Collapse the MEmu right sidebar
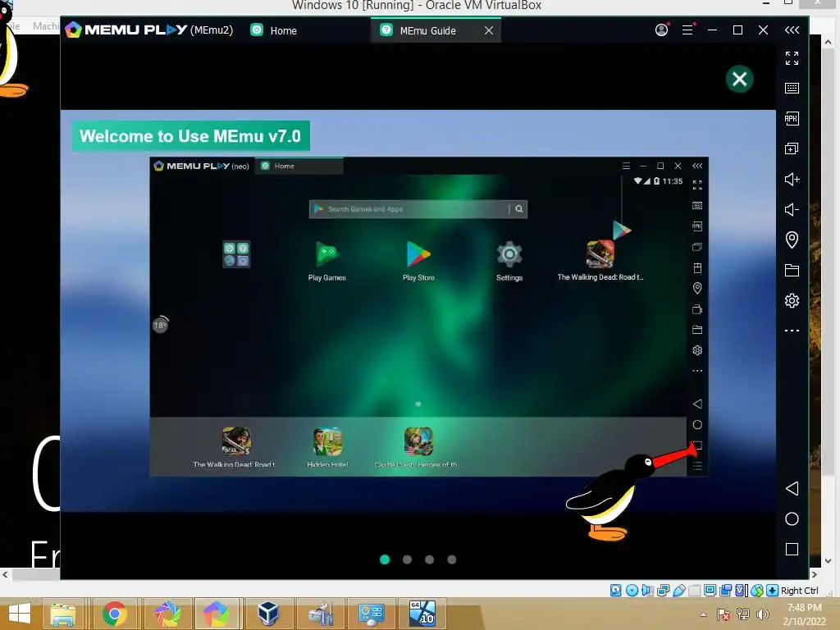 [792, 30]
